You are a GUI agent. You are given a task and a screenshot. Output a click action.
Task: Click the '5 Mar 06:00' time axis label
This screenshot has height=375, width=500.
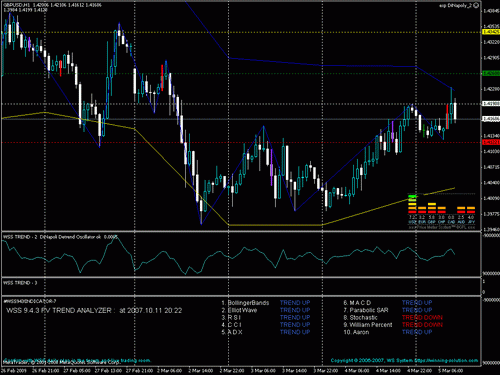[450, 370]
